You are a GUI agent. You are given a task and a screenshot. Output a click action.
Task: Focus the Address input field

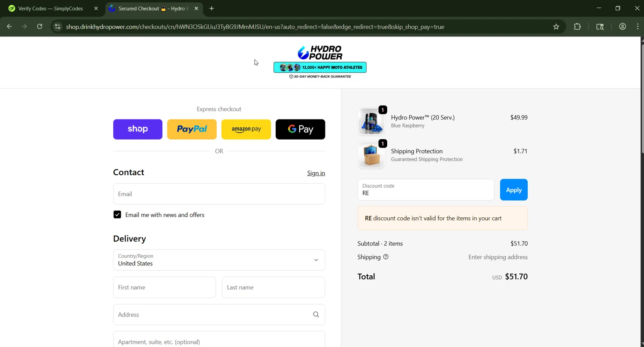tap(219, 315)
